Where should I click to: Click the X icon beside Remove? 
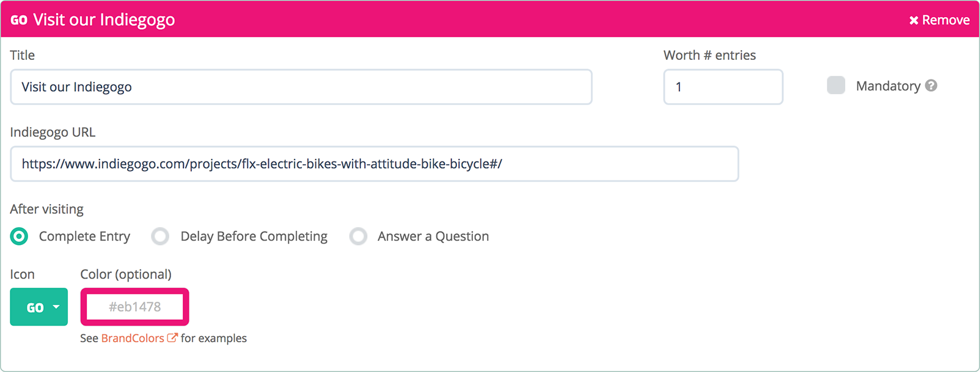tap(913, 20)
